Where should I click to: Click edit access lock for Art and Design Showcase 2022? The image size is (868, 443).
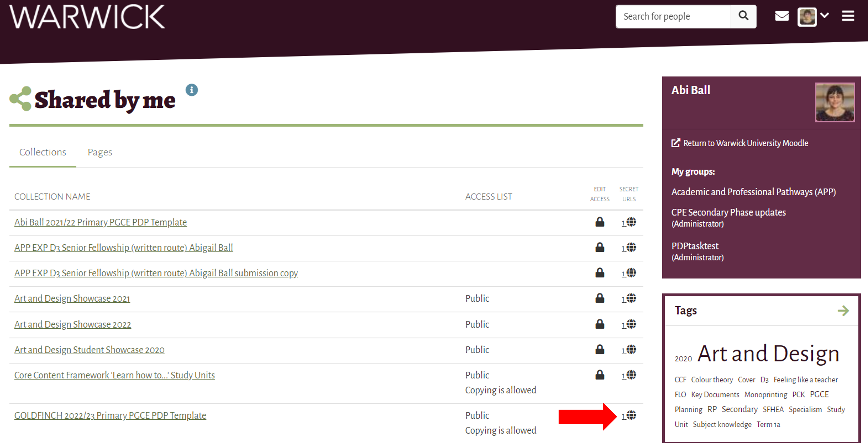pyautogui.click(x=599, y=324)
